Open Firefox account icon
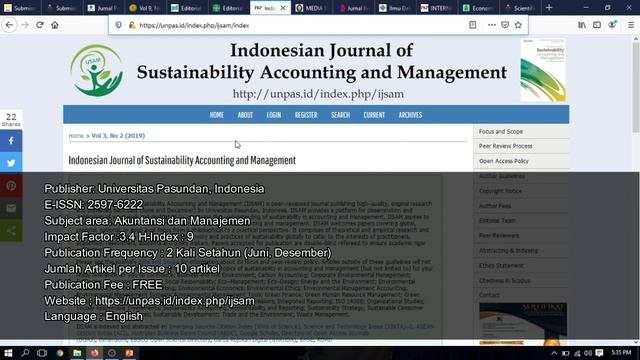 (x=612, y=25)
